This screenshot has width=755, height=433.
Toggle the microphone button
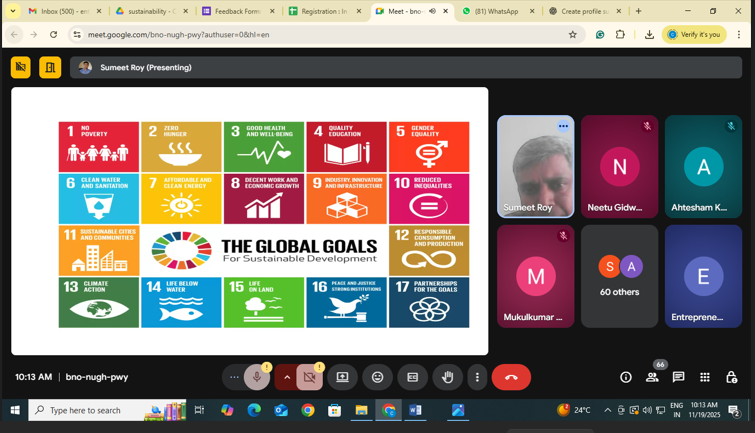[257, 377]
